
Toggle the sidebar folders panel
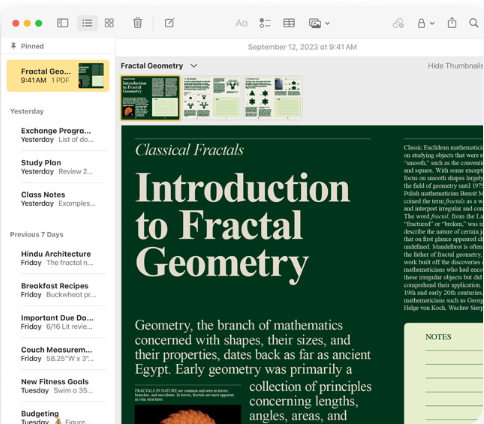click(62, 23)
